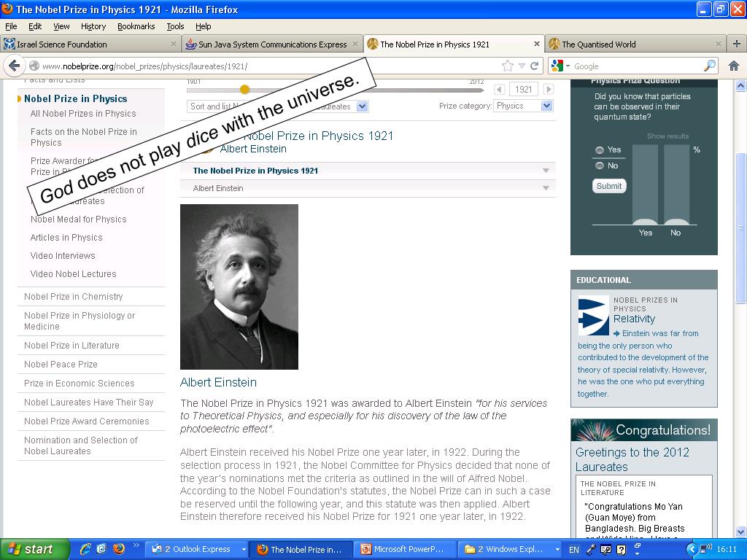Open the Firefox Home page icon

[x=734, y=66]
